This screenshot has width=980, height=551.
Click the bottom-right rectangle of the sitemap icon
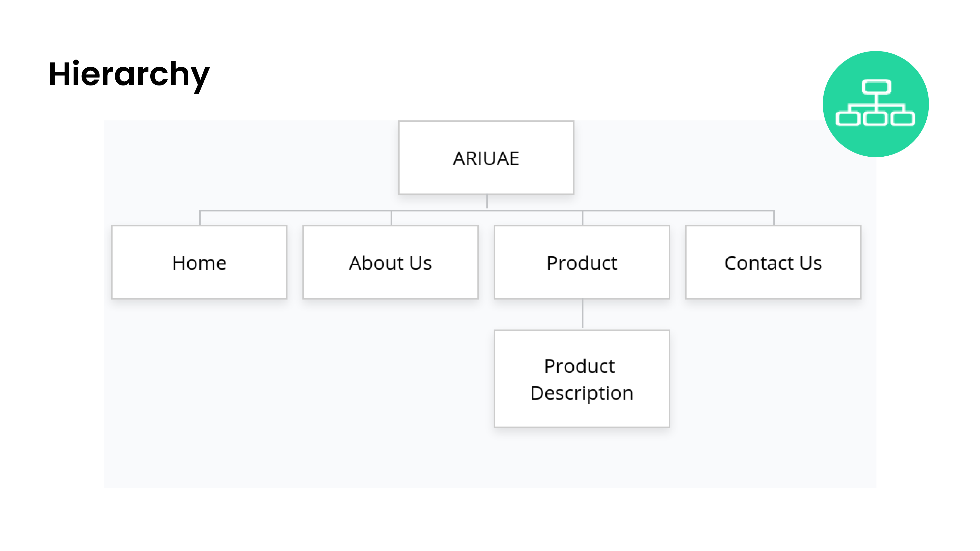(903, 118)
